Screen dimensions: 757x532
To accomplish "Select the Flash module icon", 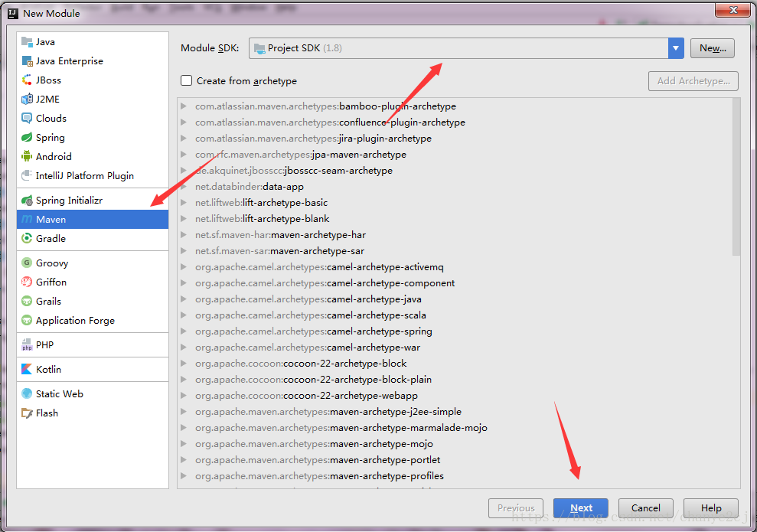I will [27, 413].
